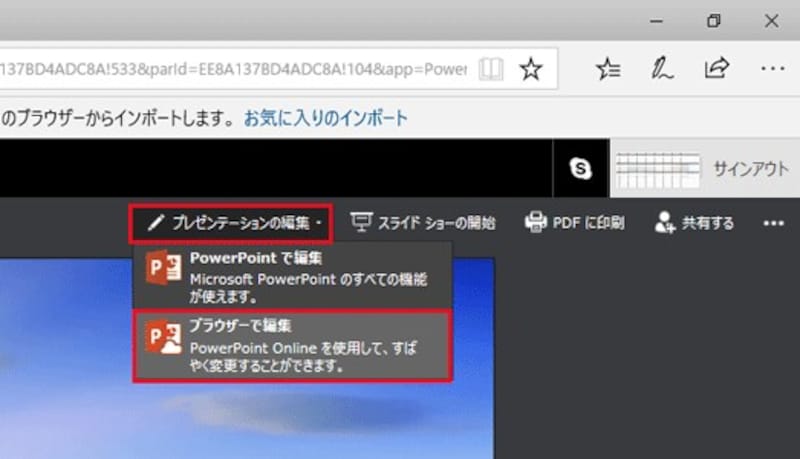This screenshot has width=800, height=459.
Task: Click the サインアウト link
Action: tap(751, 169)
